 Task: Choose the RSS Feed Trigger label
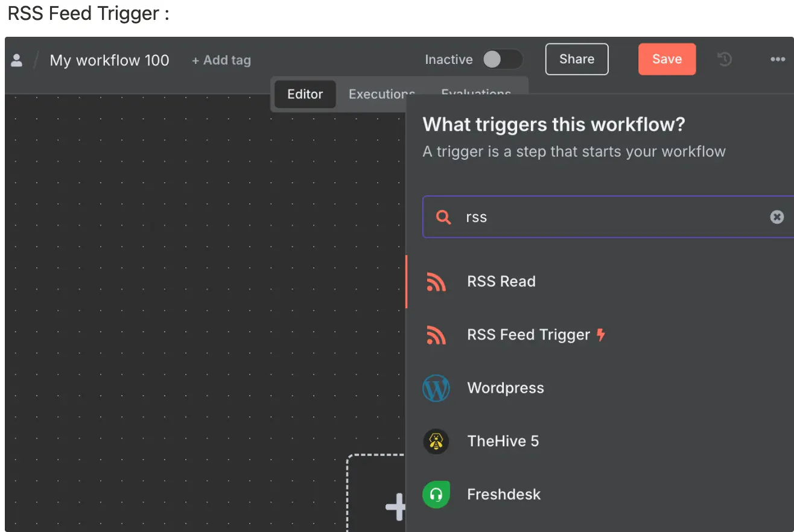click(529, 335)
